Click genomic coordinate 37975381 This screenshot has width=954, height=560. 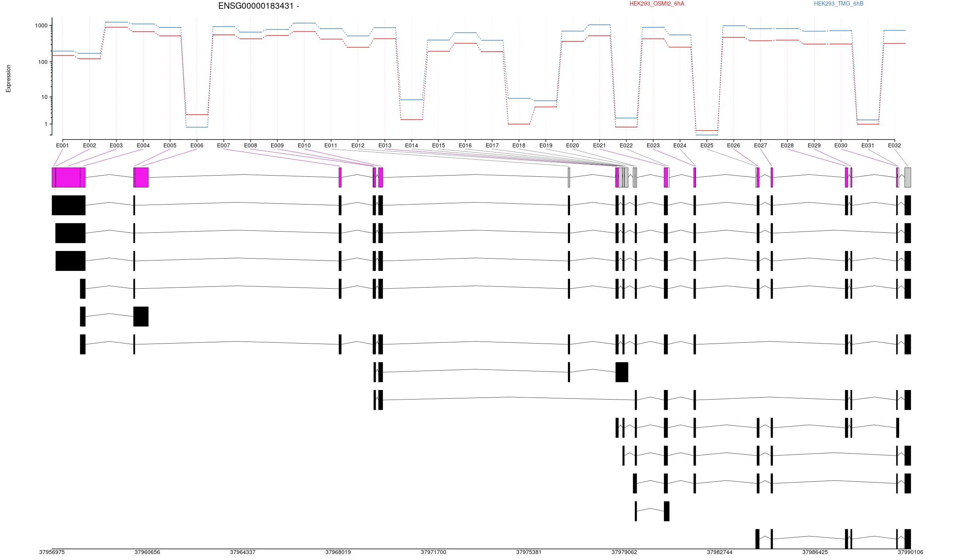529,552
